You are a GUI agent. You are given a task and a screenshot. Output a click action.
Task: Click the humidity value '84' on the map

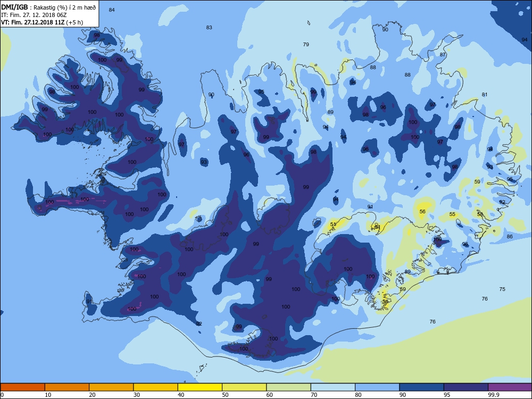click(x=112, y=10)
